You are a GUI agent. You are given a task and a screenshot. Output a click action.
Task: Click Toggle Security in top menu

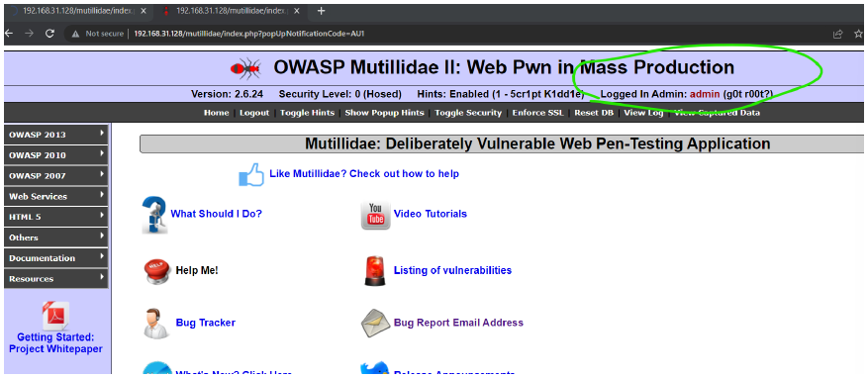[468, 113]
